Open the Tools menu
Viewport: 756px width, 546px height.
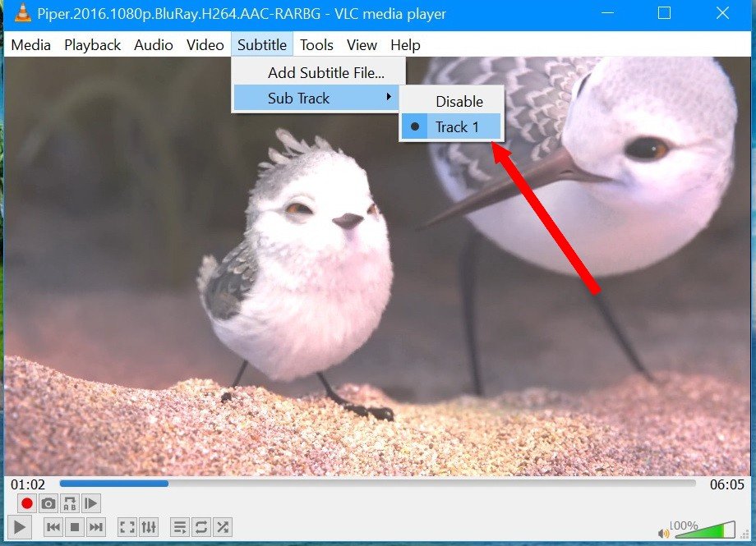pos(316,45)
